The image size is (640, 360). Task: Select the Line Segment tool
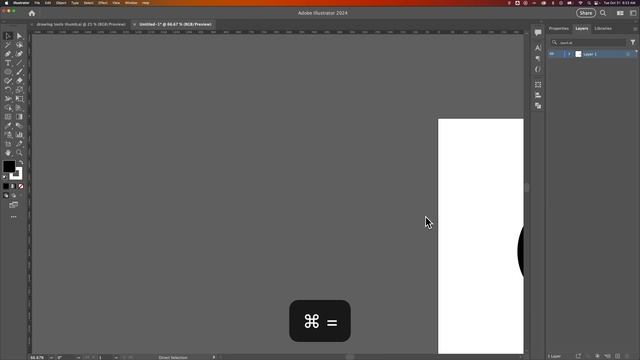coord(19,63)
